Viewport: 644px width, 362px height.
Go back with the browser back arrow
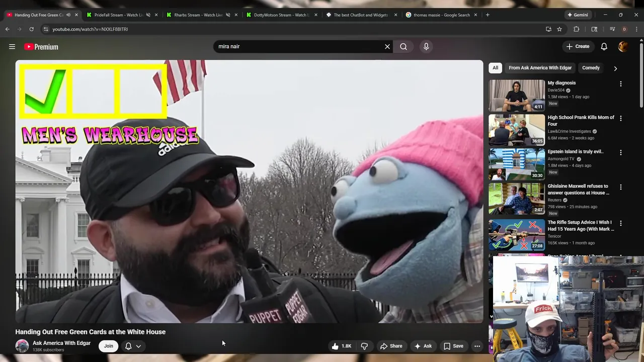coord(8,29)
